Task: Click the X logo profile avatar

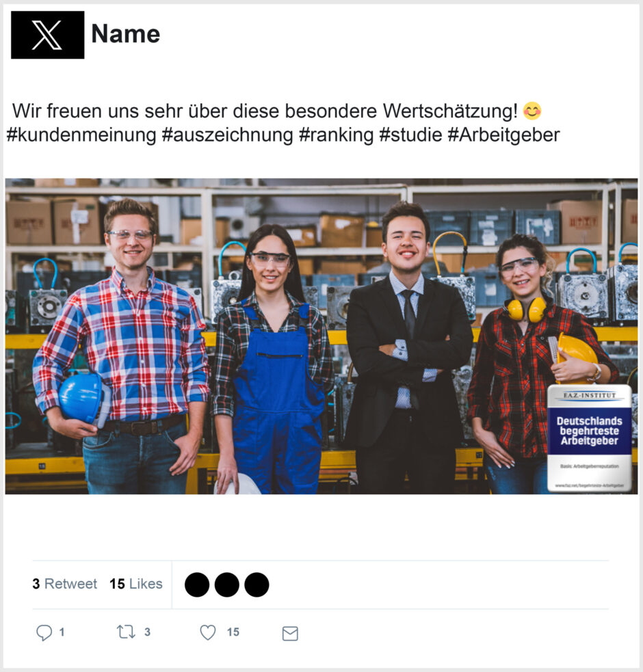Action: (48, 35)
